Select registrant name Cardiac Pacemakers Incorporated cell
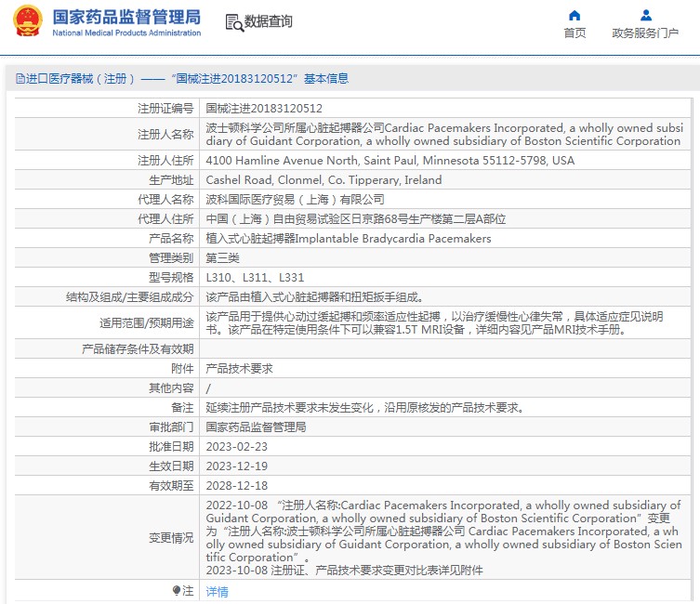The image size is (700, 604). (444, 134)
